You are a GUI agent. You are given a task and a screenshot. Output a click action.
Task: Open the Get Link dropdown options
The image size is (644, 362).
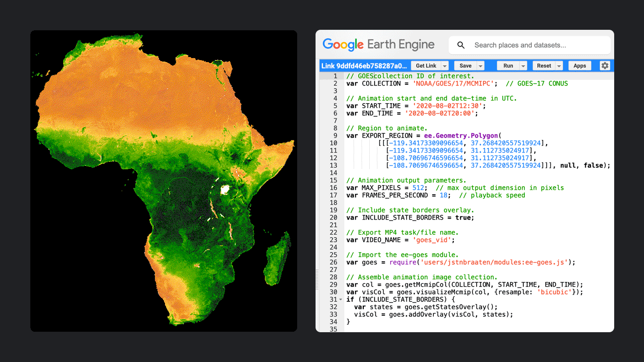point(445,65)
